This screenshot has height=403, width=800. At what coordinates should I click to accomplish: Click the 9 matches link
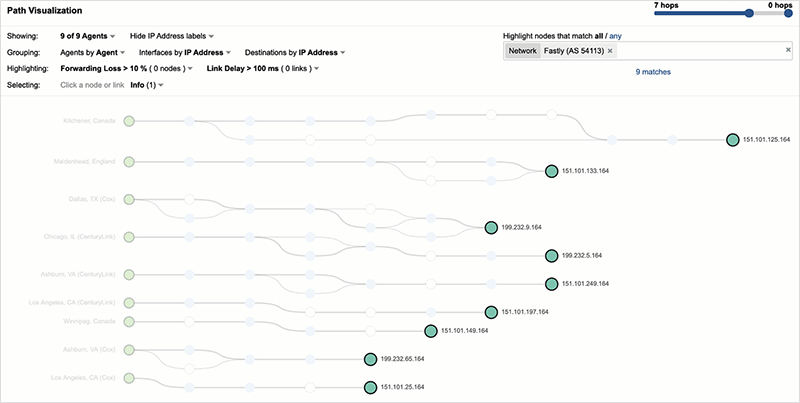click(x=653, y=72)
